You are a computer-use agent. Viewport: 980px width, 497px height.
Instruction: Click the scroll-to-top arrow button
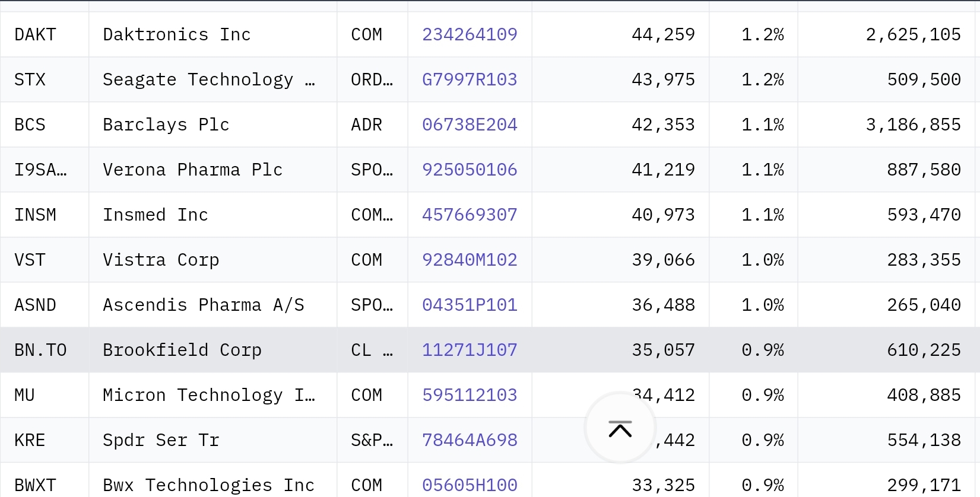pos(620,428)
